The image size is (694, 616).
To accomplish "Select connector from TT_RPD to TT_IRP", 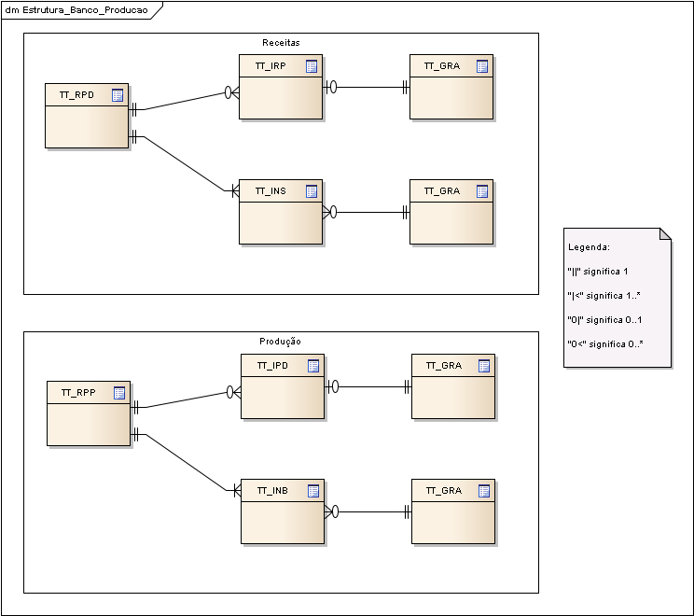I will pyautogui.click(x=184, y=101).
